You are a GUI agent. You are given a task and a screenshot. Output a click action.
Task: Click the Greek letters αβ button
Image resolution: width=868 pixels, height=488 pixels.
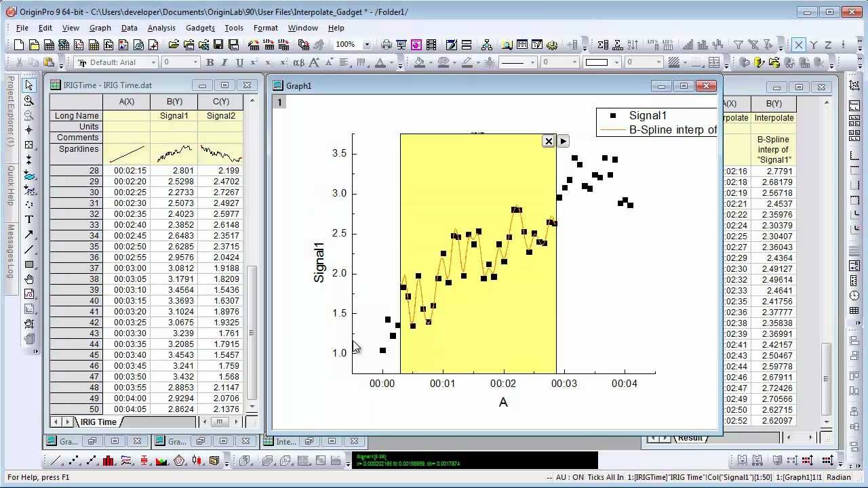298,62
